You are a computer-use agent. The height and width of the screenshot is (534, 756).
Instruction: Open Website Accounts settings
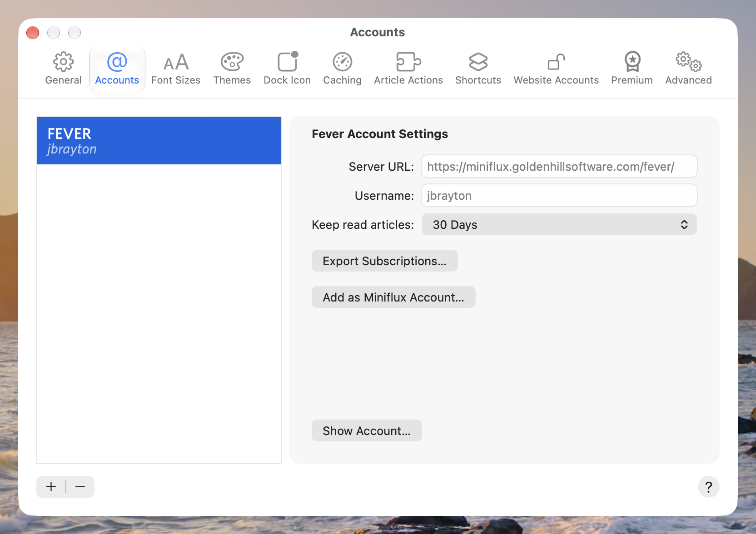[x=556, y=69]
